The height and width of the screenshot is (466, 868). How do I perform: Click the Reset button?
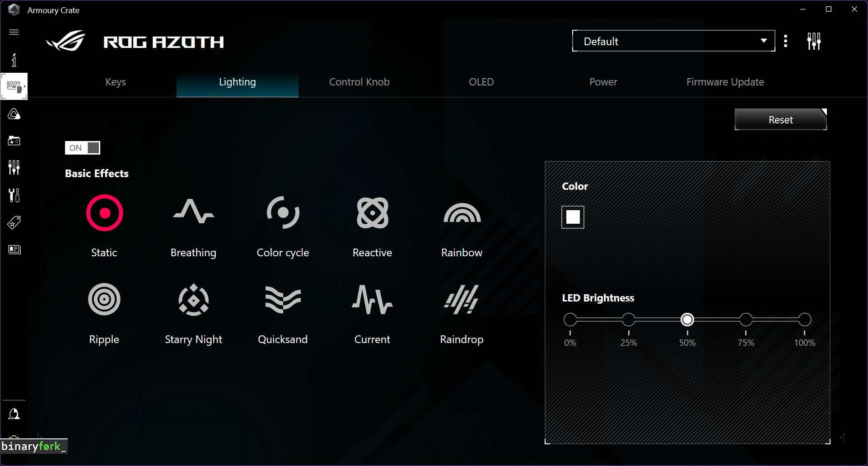781,120
